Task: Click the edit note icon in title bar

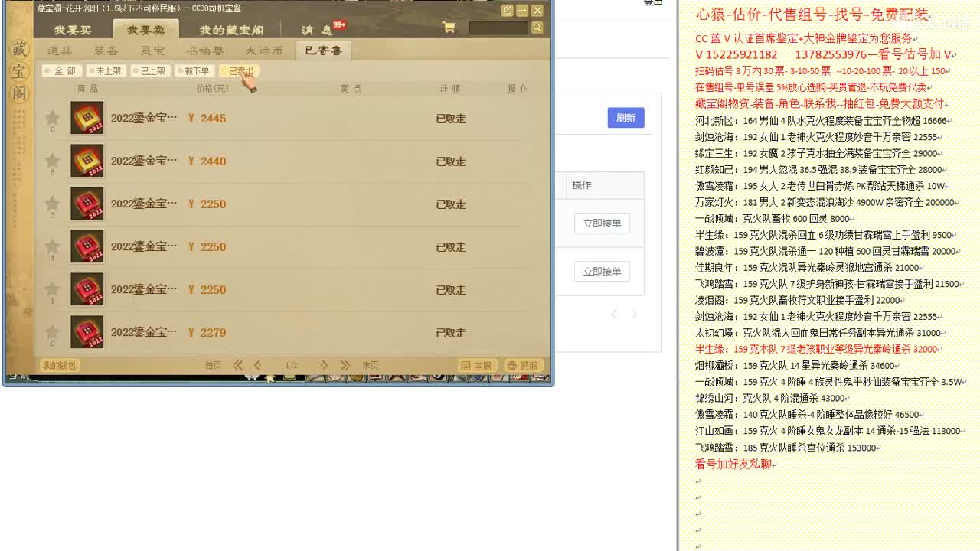Action: tap(507, 10)
